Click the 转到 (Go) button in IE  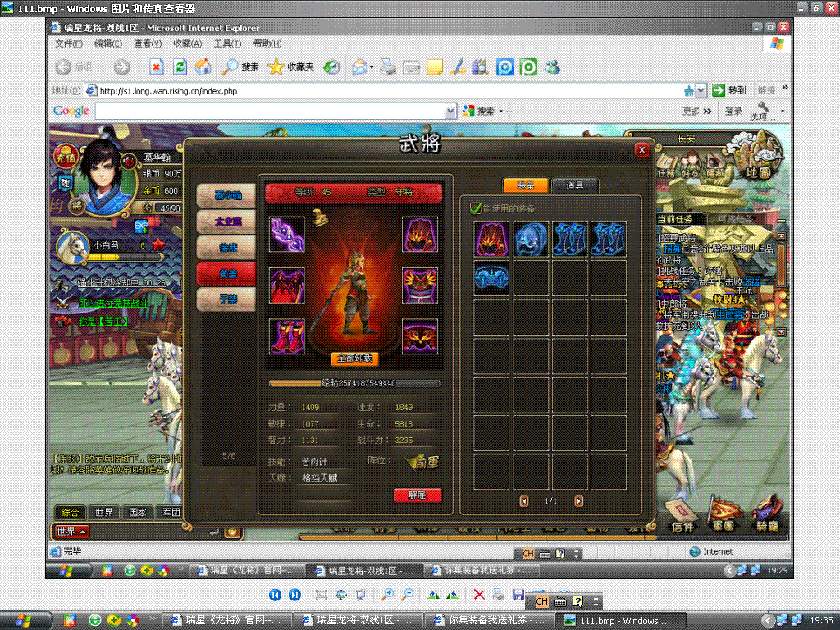pos(729,90)
